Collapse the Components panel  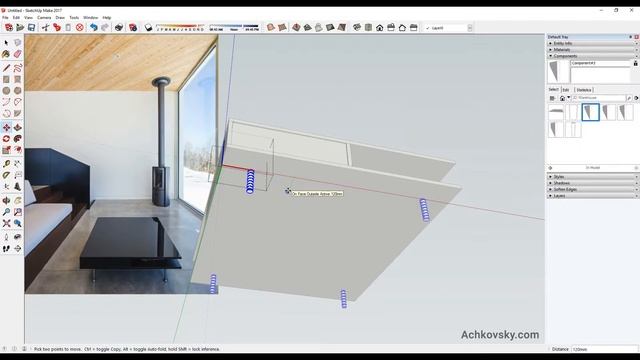pyautogui.click(x=592, y=56)
